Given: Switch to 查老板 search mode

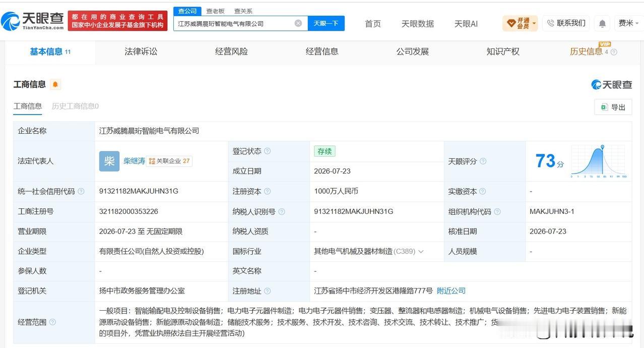Looking at the screenshot, I should coord(215,11).
